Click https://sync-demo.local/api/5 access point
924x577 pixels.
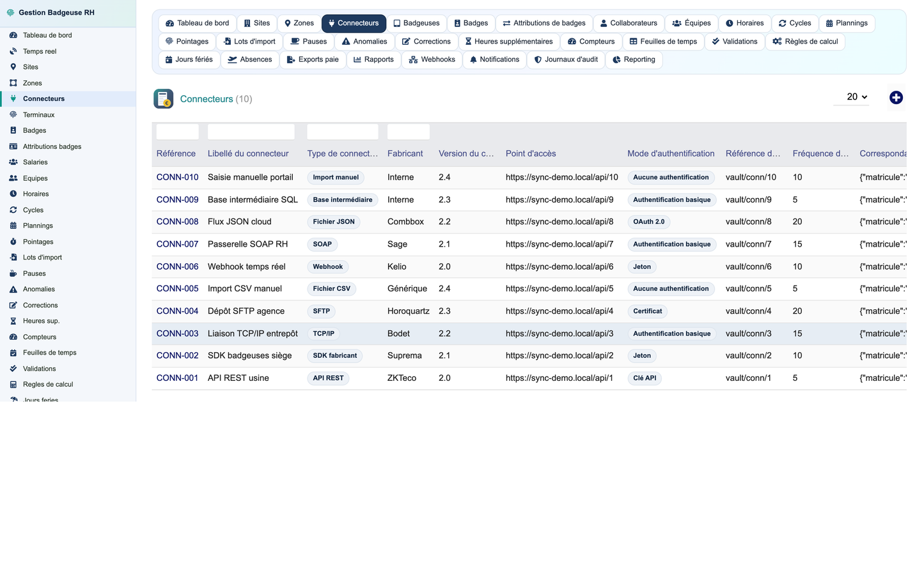point(560,289)
